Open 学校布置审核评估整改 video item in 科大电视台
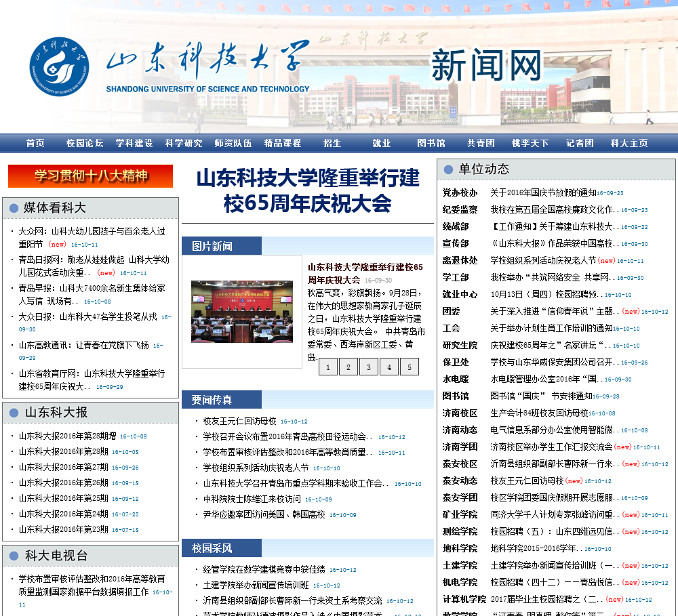Screen dimensions: 678x616 (x=92, y=586)
